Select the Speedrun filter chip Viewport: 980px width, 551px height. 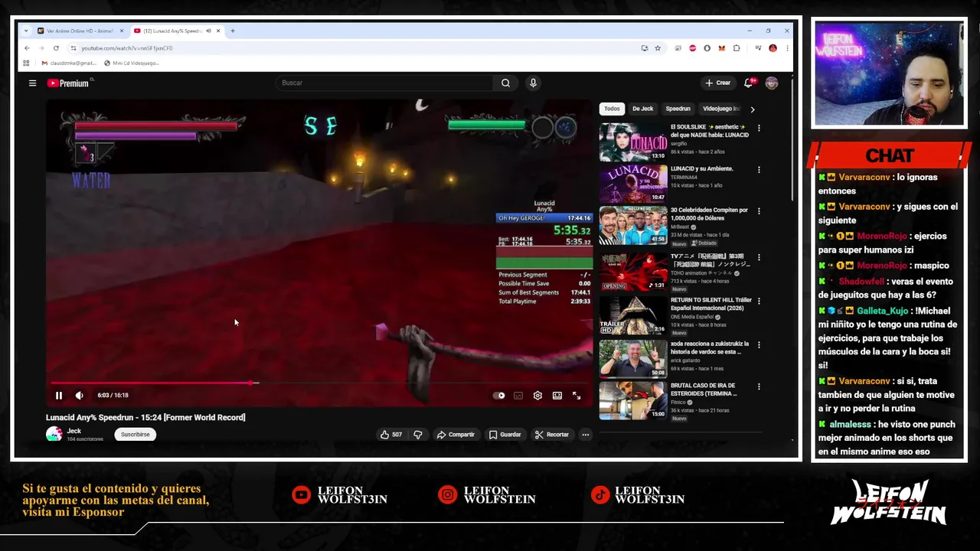click(678, 109)
